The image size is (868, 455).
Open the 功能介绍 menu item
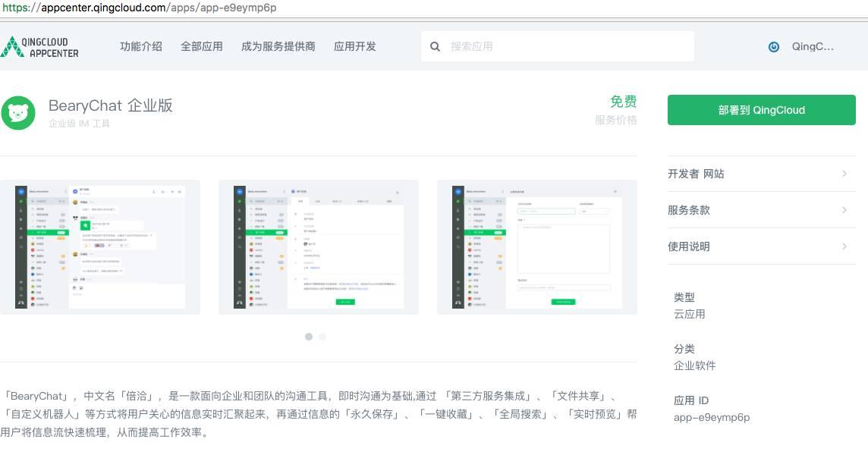pyautogui.click(x=141, y=46)
